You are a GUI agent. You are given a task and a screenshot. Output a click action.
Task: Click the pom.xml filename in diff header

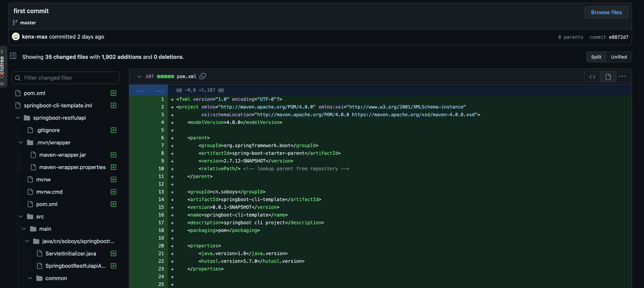(186, 77)
